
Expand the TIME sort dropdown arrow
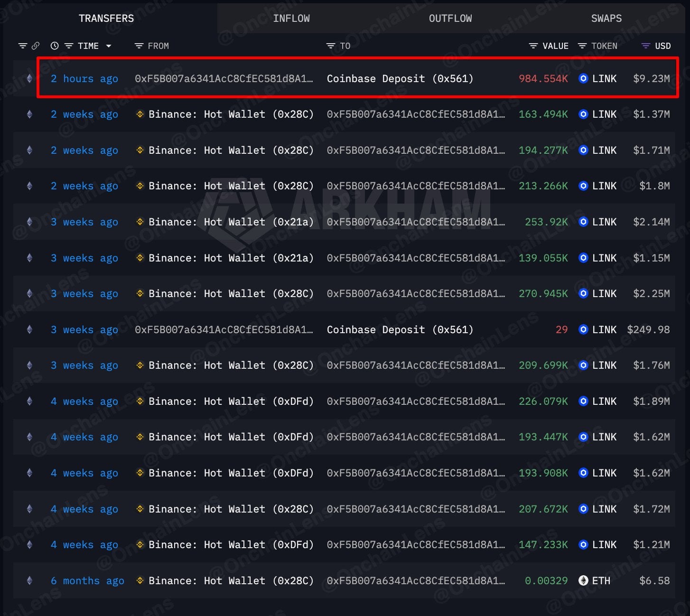[x=109, y=46]
